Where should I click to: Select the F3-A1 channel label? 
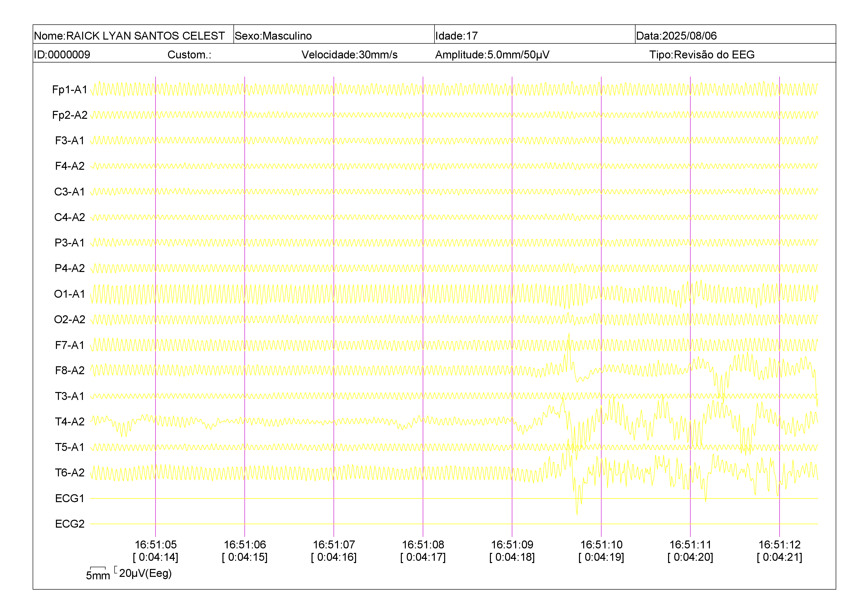[70, 141]
